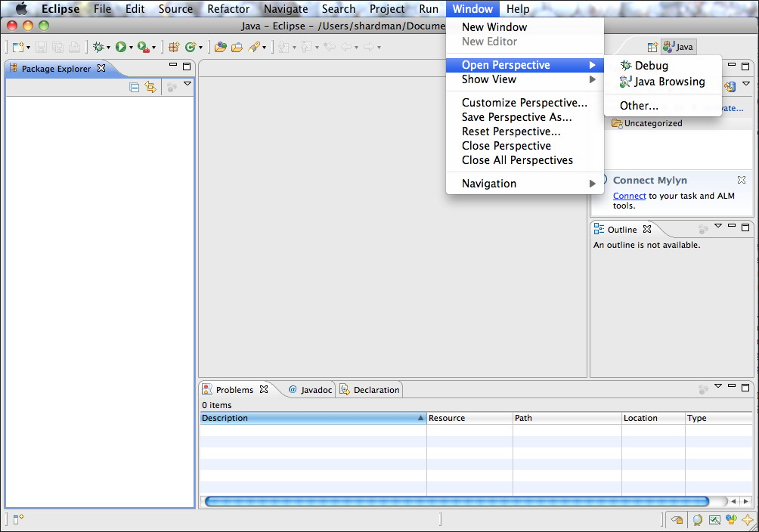Open the External Tools dropdown arrow

[154, 48]
